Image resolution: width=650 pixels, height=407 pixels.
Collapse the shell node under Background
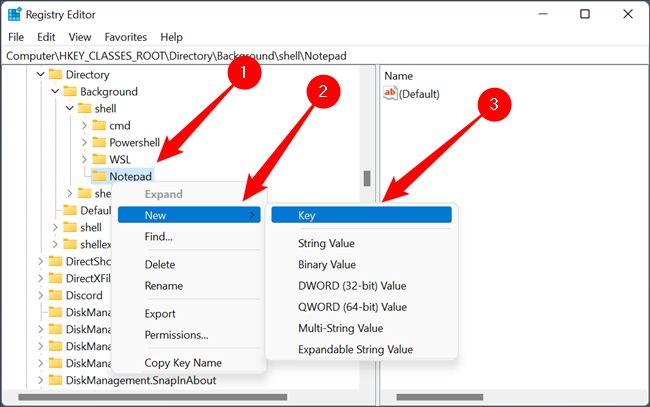click(70, 108)
